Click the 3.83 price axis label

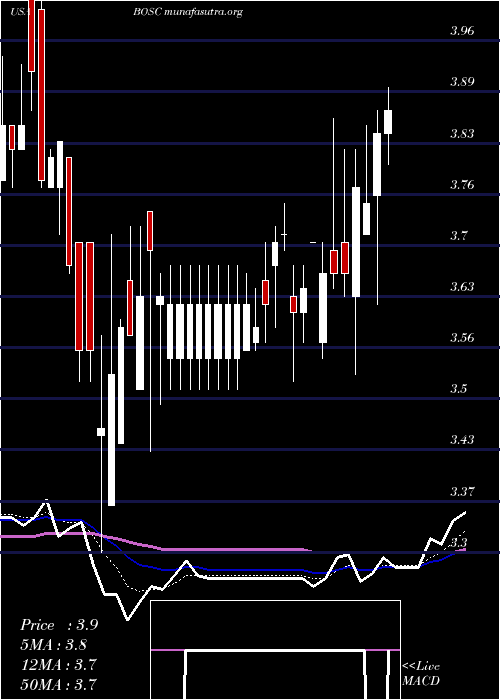(462, 133)
